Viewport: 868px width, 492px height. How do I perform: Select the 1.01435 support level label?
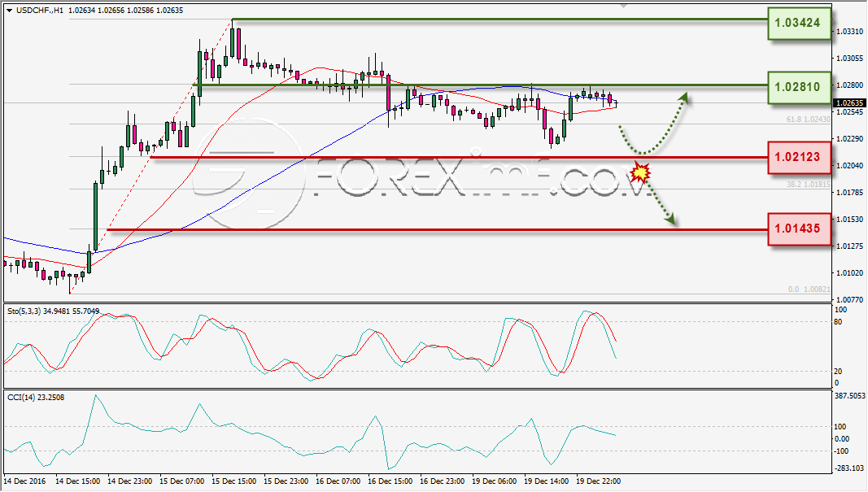800,229
